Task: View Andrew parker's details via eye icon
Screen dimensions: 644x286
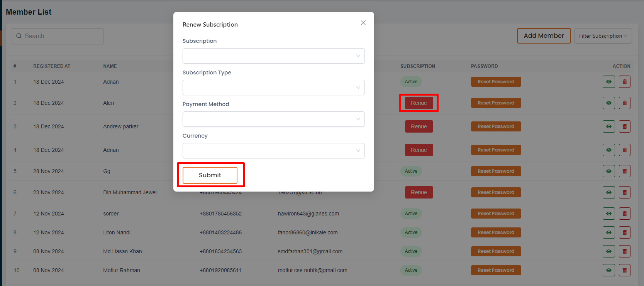Action: (608, 126)
